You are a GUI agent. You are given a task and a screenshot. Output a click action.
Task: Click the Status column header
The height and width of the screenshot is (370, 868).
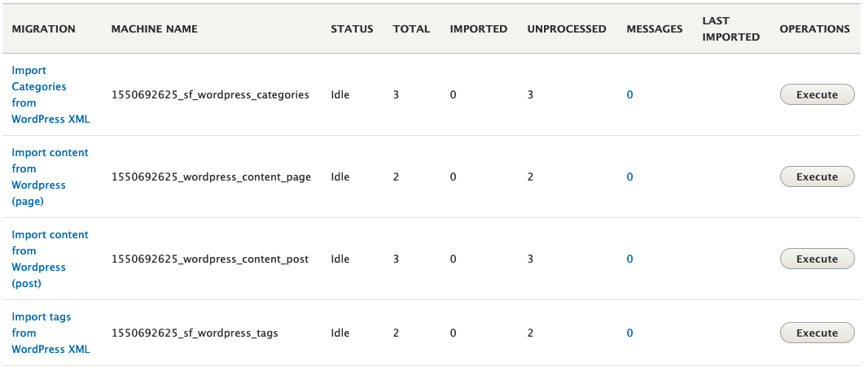point(352,28)
